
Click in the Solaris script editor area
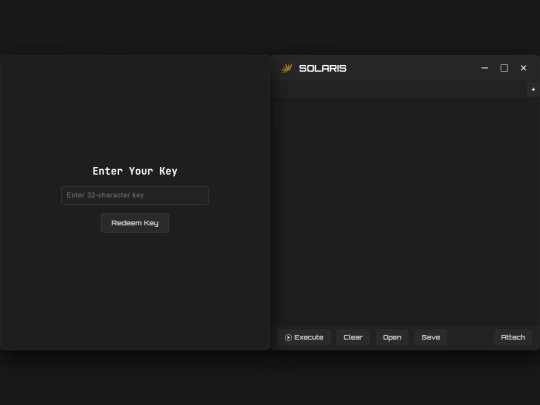(x=405, y=211)
